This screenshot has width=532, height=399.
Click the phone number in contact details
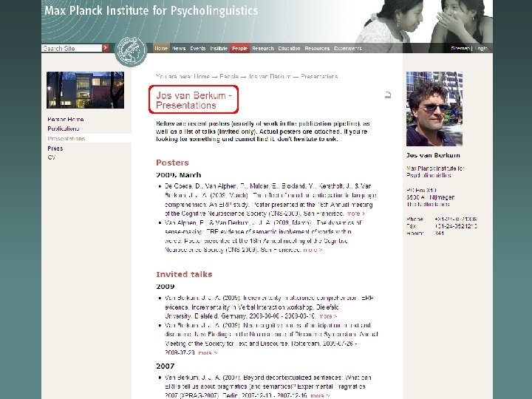click(x=456, y=219)
